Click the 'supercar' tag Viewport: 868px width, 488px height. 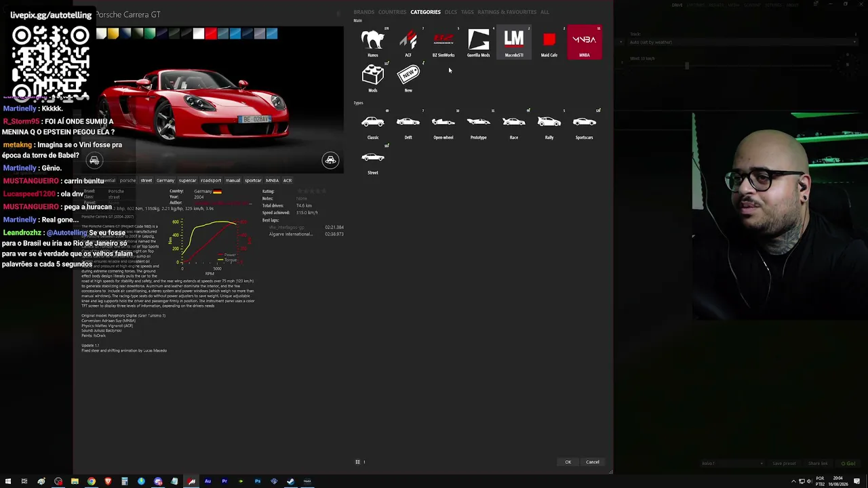pyautogui.click(x=187, y=181)
